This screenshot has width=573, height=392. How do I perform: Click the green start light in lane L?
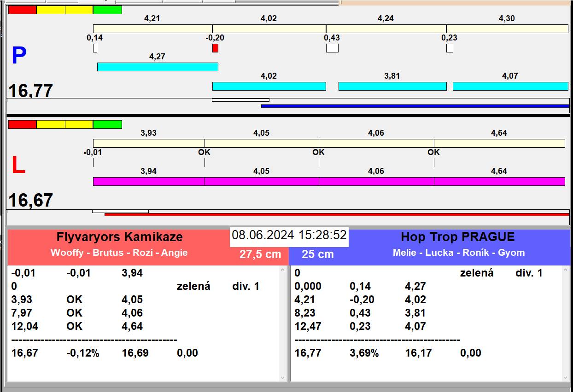click(x=107, y=125)
